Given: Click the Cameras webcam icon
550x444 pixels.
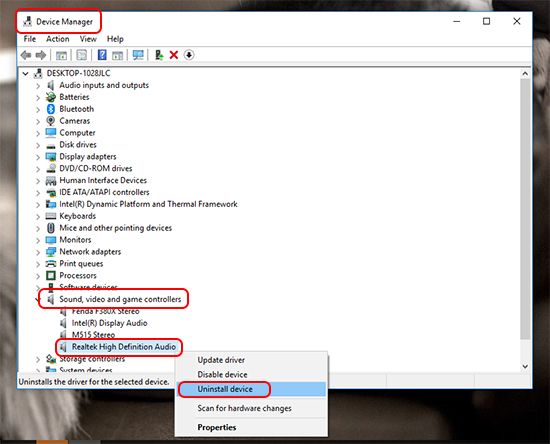Looking at the screenshot, I should tap(51, 121).
